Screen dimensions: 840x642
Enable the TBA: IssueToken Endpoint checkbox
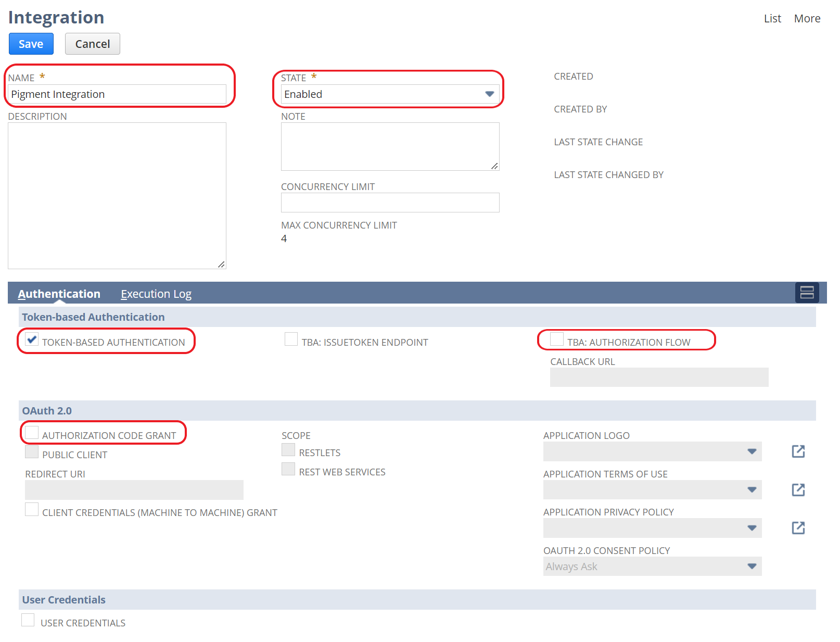291,339
